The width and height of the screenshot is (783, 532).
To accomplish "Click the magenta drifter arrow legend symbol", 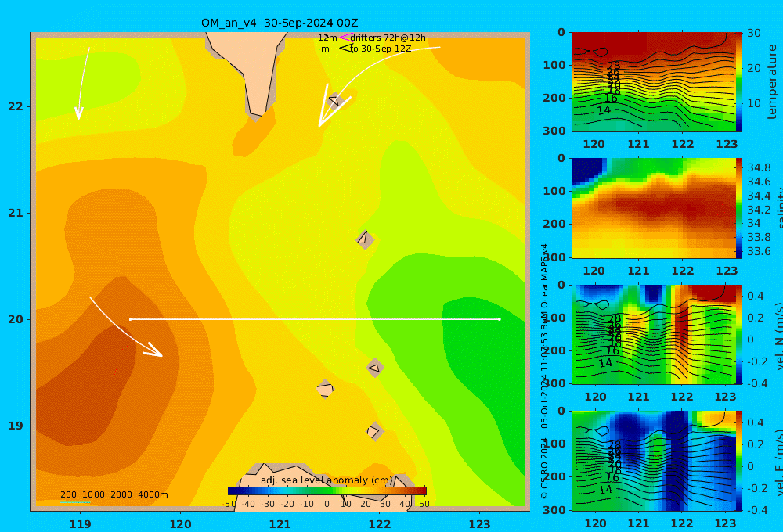I will [345, 38].
